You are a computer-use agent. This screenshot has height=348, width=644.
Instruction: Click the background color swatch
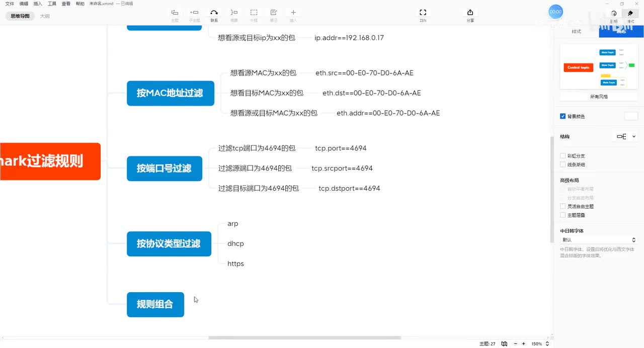pos(631,116)
